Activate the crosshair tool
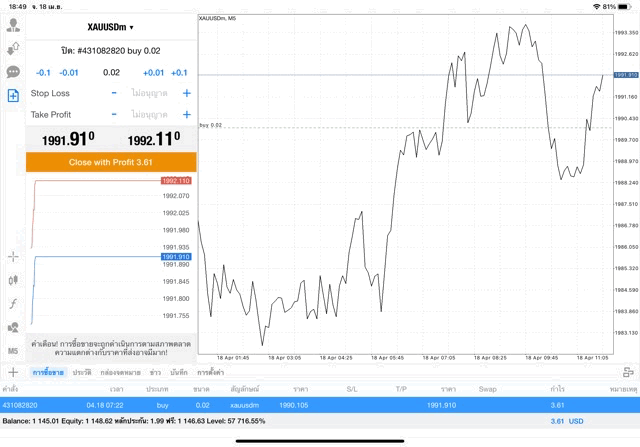640x447 pixels. point(13,257)
